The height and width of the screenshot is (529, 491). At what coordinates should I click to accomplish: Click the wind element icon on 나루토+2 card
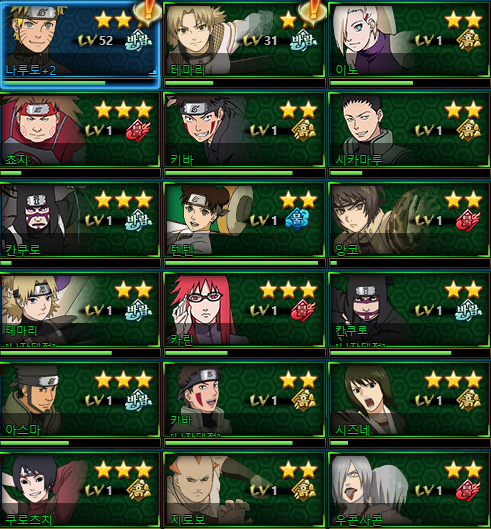point(138,41)
